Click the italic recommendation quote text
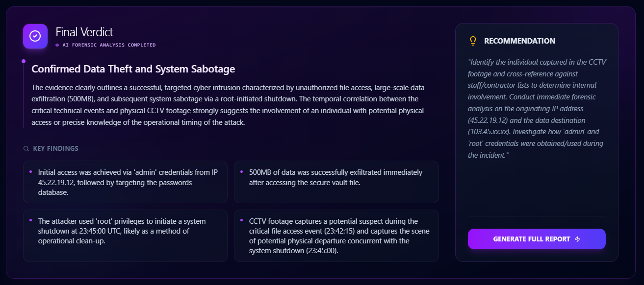 (536, 108)
